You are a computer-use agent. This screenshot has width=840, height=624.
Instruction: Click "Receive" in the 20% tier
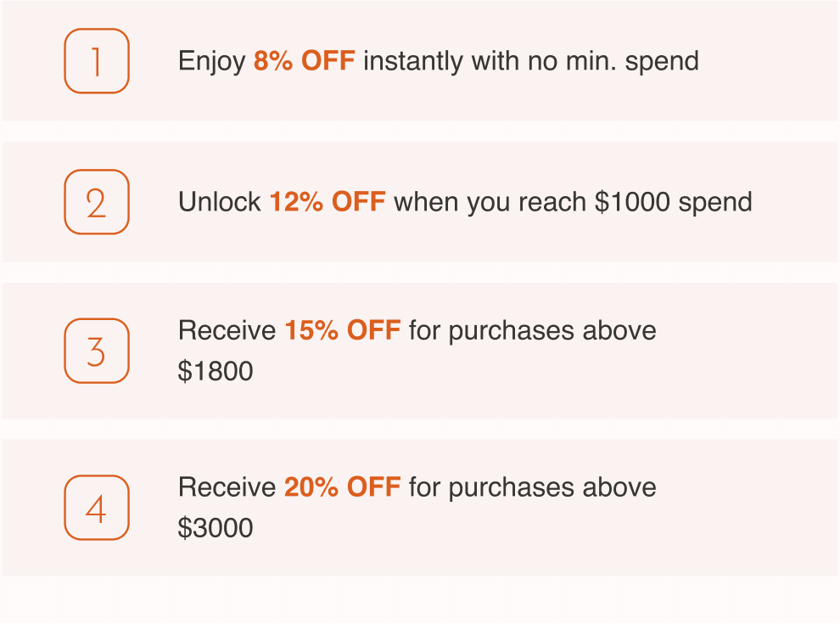[x=227, y=487]
